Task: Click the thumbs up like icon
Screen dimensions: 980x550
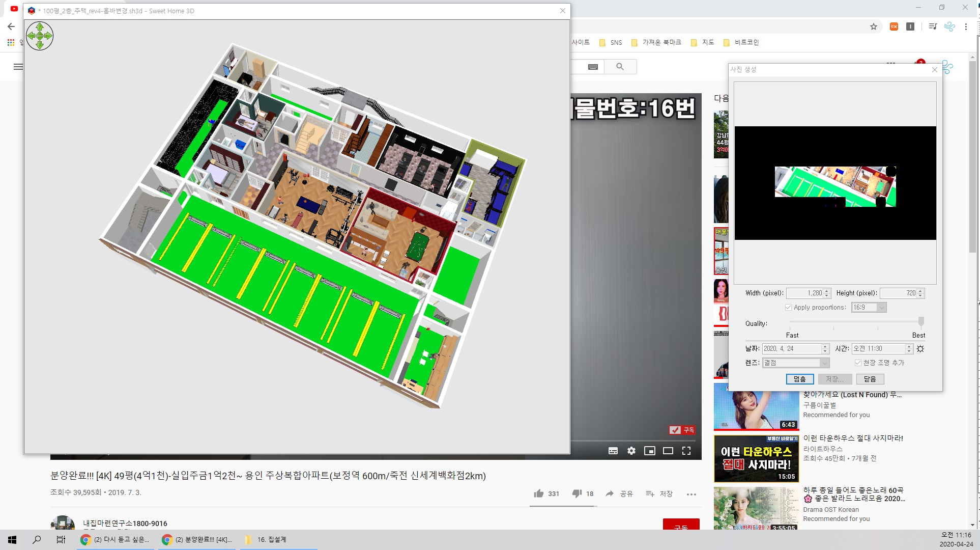Action: pos(539,493)
